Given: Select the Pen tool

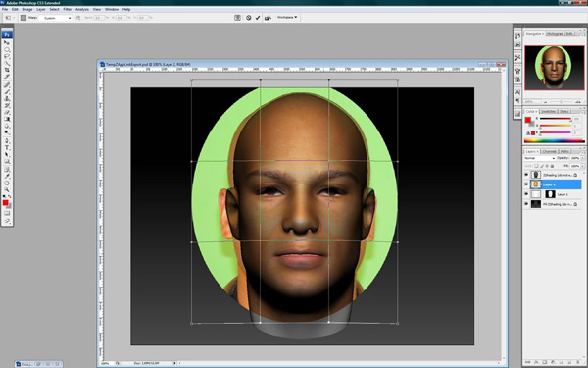Looking at the screenshot, I should pos(7,141).
